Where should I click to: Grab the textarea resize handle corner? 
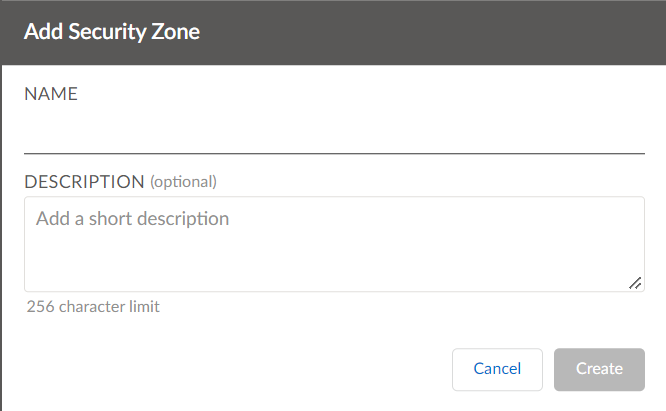(x=635, y=283)
